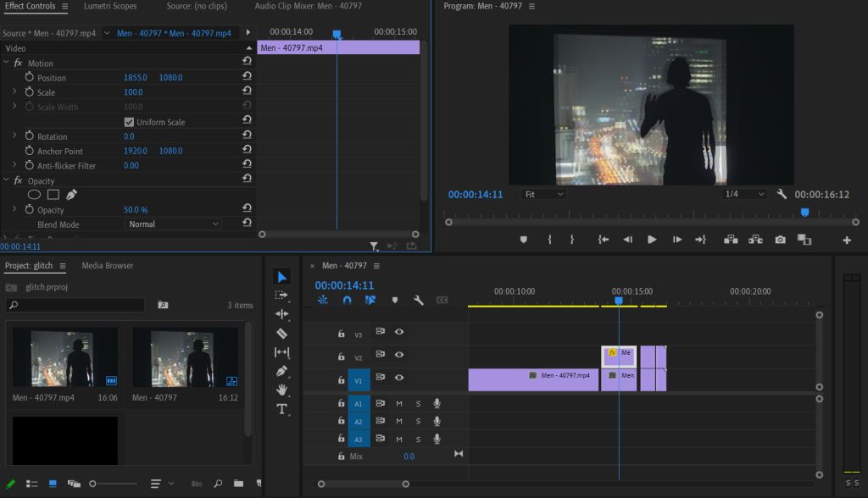
Task: Create ellipse mask under Opacity
Action: (34, 195)
